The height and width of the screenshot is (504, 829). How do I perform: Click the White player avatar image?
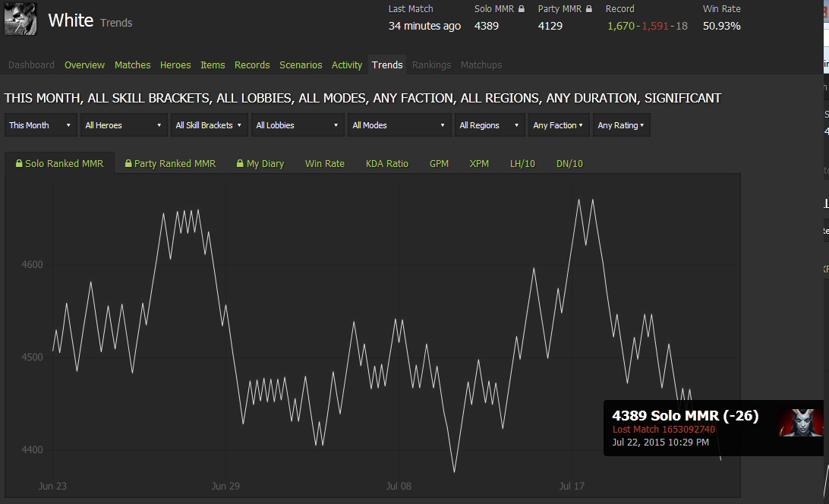coord(20,18)
